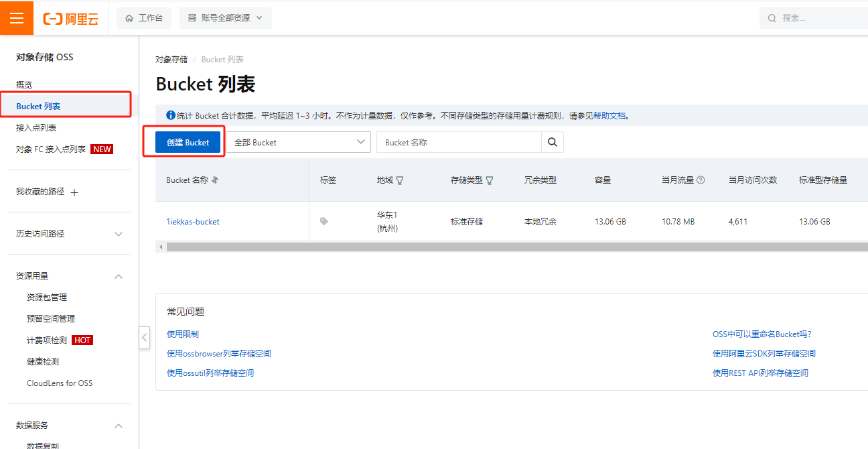The image size is (868, 449).
Task: Click the tag icon in the 1iekkas-bucket row
Action: point(323,221)
